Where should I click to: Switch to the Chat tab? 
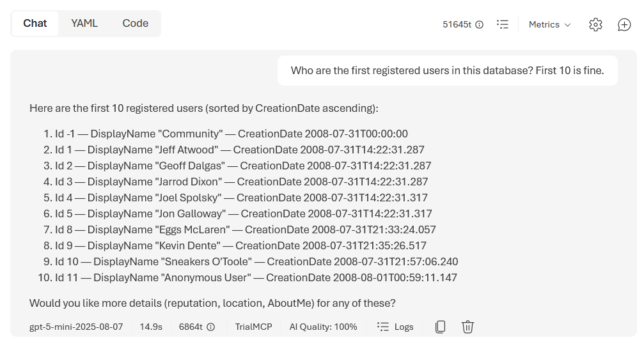click(35, 23)
